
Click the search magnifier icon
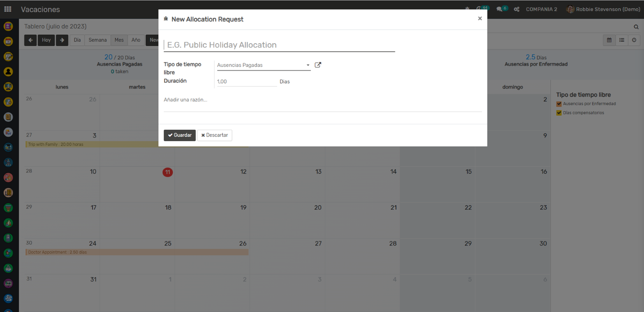point(636,27)
